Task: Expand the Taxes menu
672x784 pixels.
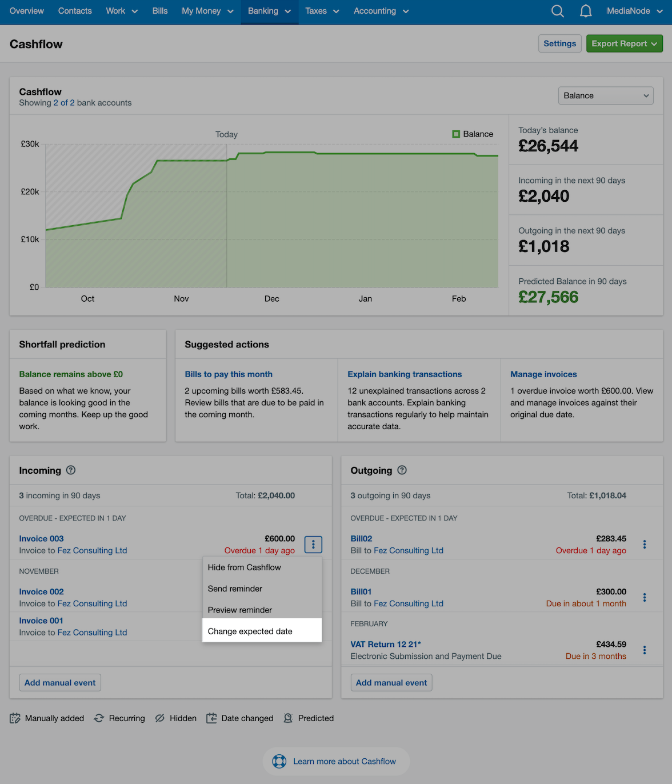Action: [322, 11]
